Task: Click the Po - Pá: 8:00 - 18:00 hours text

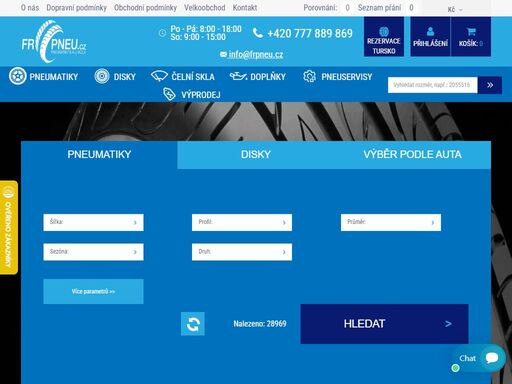Action: click(206, 29)
